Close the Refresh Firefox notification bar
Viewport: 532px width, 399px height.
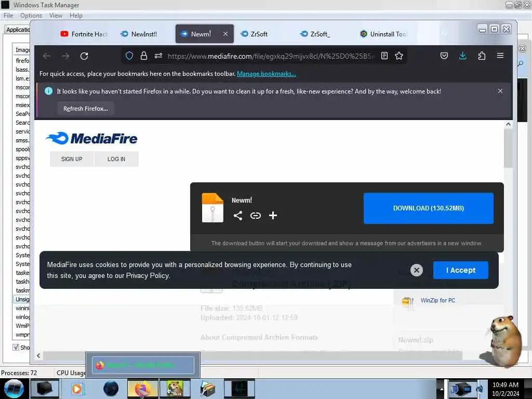pos(500,91)
